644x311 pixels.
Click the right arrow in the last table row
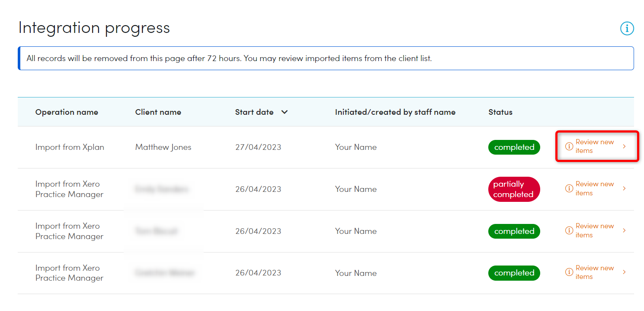624,272
